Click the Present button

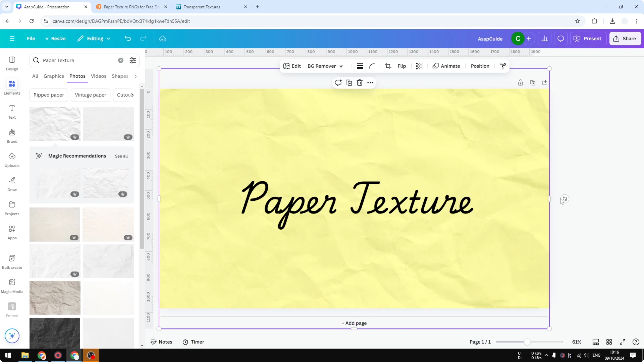coord(588,38)
